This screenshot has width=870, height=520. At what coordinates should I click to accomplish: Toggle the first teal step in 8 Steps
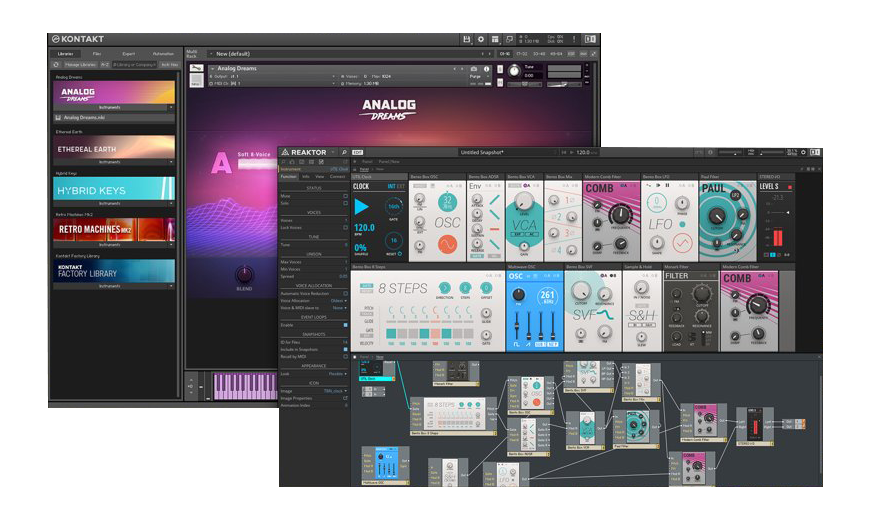click(391, 334)
